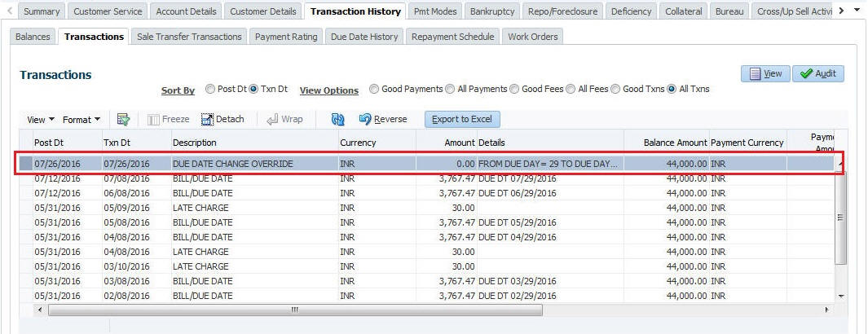Choose All Txns view option
This screenshot has width=868, height=334.
pyautogui.click(x=672, y=89)
